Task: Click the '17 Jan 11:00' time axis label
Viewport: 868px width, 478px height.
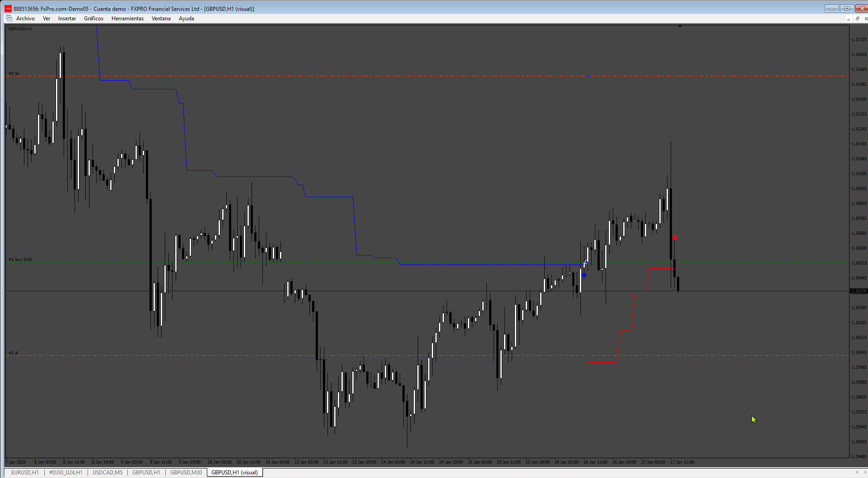Action: (682, 462)
